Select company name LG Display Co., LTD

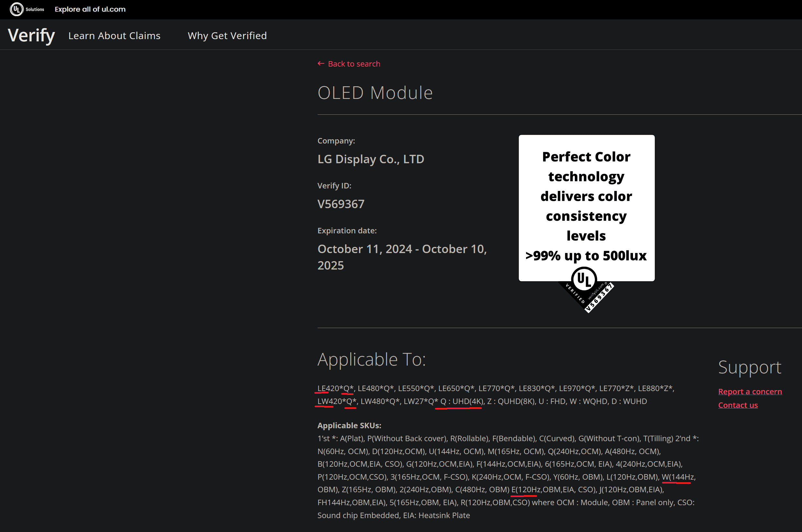point(371,159)
